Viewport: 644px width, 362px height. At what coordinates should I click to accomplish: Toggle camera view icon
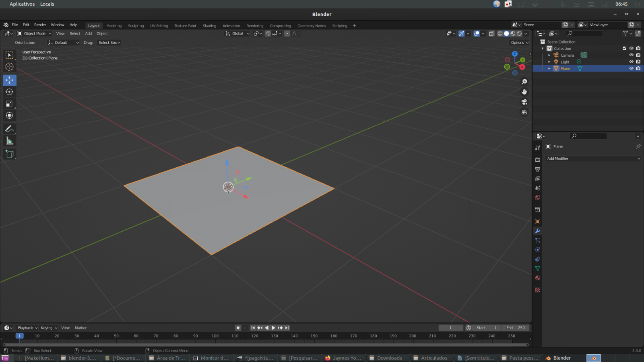524,102
